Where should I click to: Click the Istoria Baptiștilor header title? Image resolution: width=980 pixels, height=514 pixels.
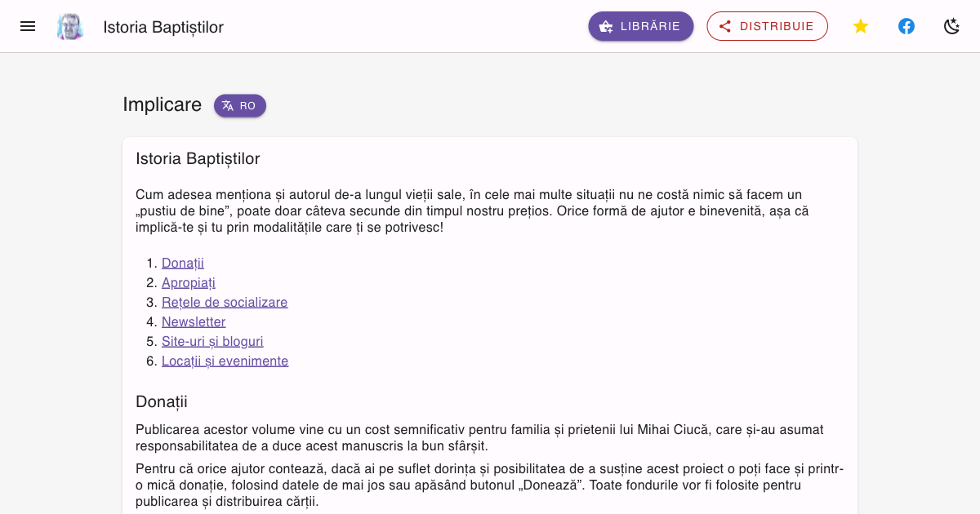point(163,27)
